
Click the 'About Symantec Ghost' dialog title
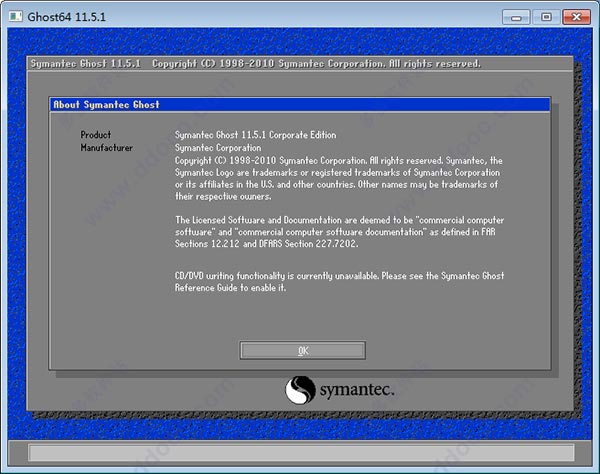(x=106, y=105)
